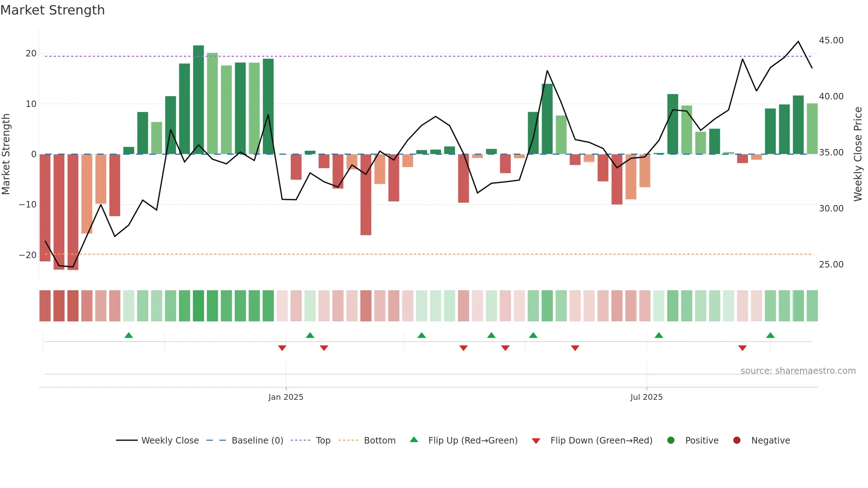
Task: Toggle the Baseline (0) legend entry
Action: [245, 440]
